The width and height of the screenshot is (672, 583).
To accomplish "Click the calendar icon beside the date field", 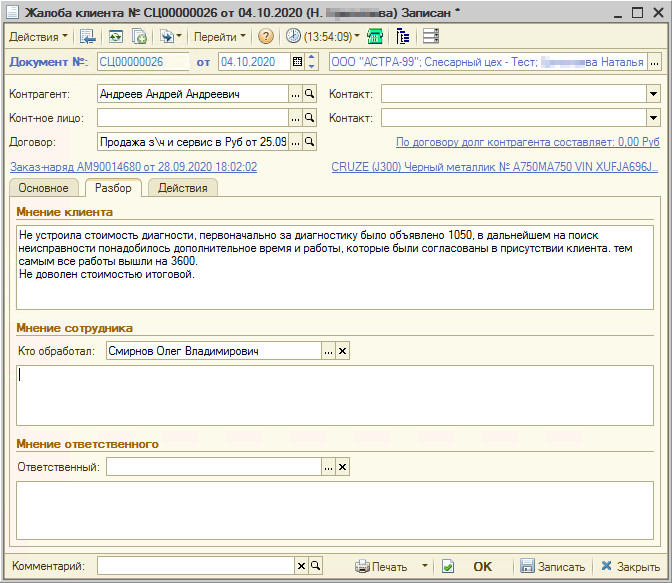I will [297, 62].
